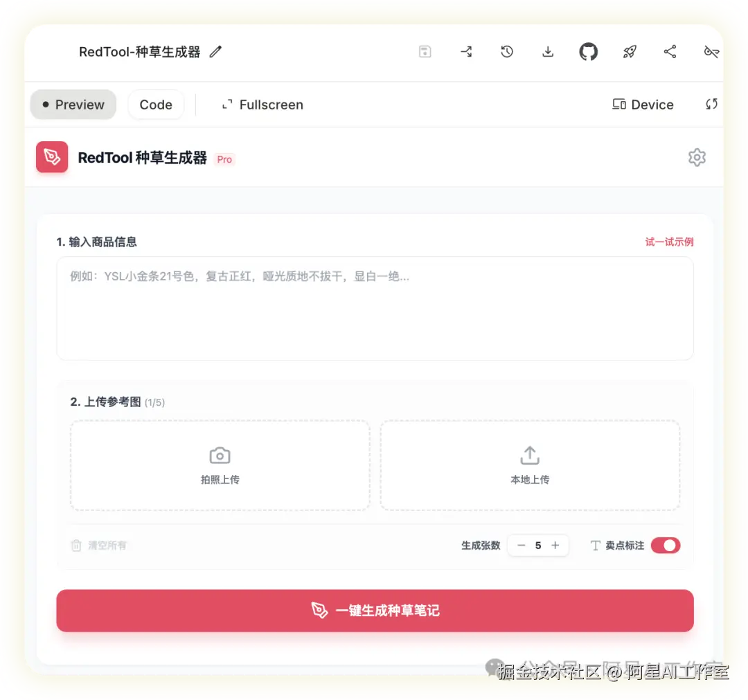Click the fork arrows icon in the toolbar
Screen dimensions: 748x700
coord(465,51)
